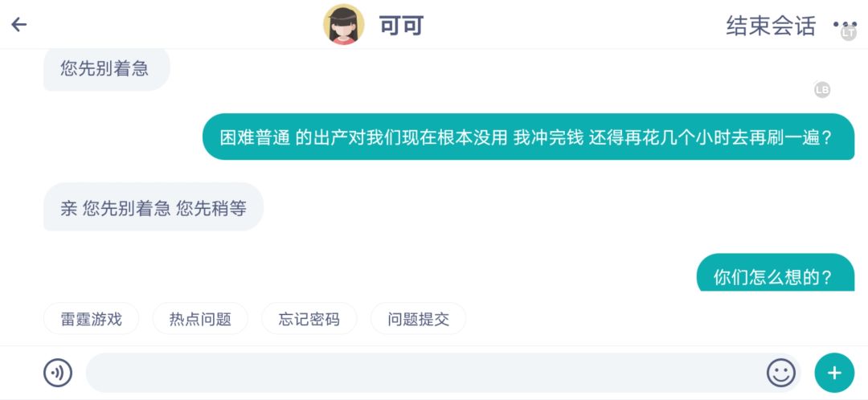This screenshot has width=868, height=400.
Task: Tap the first 您先别着急 reply bubble
Action: click(x=105, y=69)
